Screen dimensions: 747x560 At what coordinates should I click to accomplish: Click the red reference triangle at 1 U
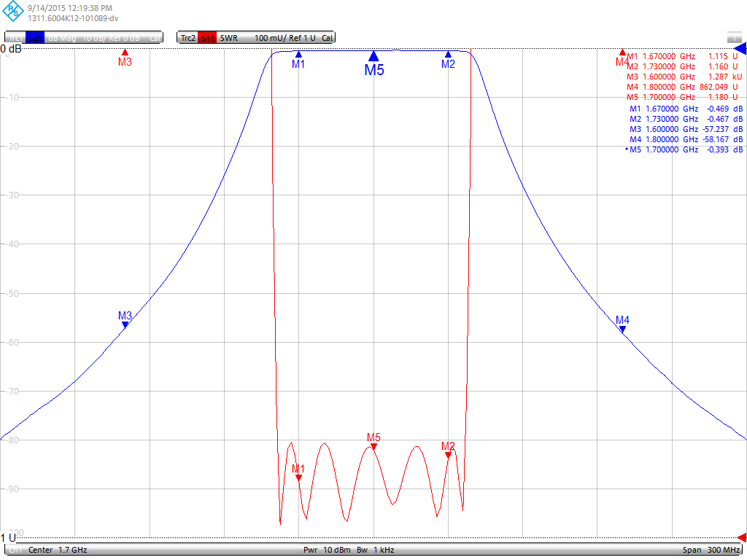742,537
